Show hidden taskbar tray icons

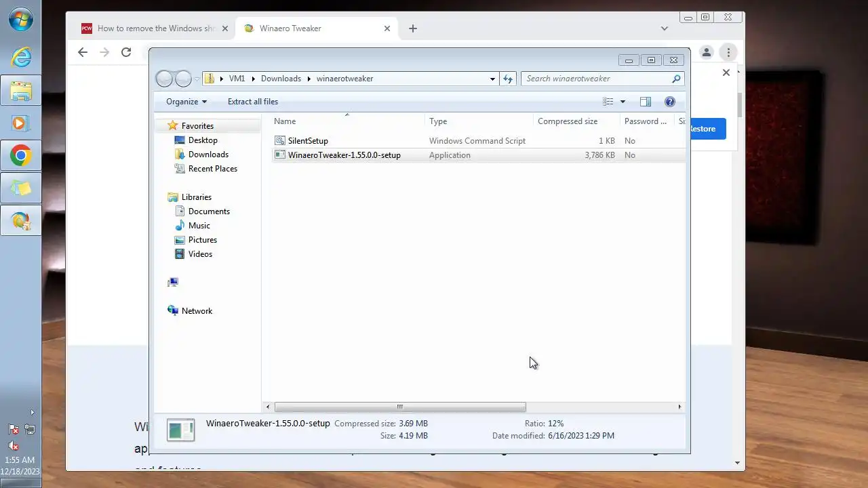click(x=32, y=412)
